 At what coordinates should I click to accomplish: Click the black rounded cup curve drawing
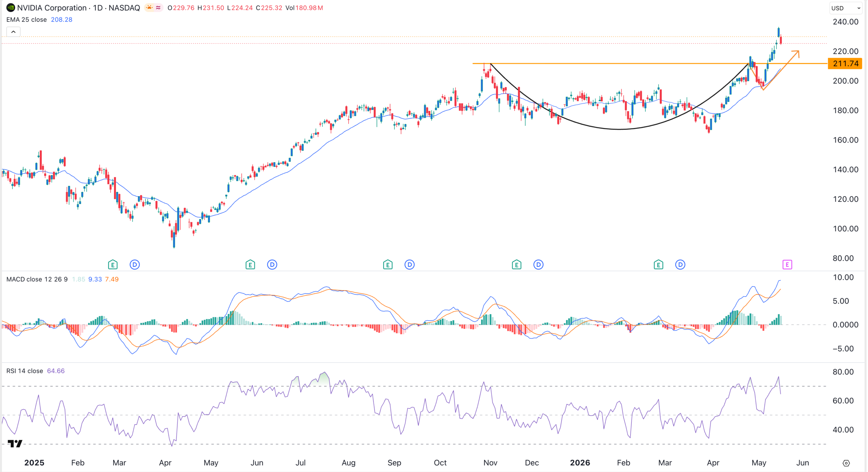[x=619, y=129]
